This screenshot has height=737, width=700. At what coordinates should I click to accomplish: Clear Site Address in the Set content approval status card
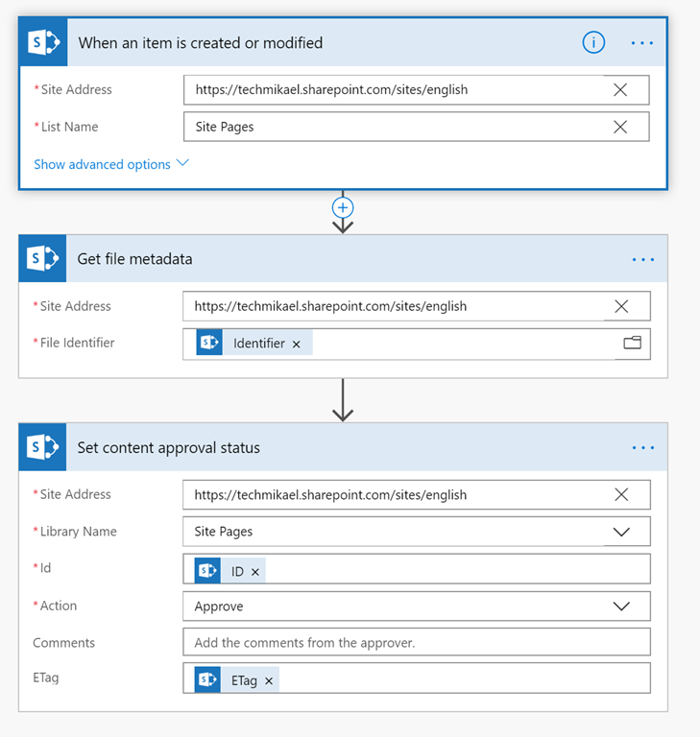(x=621, y=494)
